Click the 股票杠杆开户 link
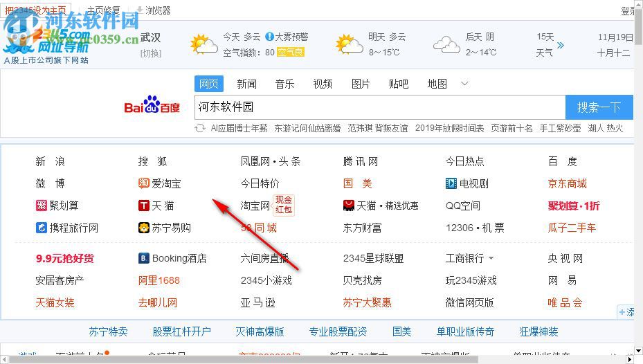 [x=181, y=331]
